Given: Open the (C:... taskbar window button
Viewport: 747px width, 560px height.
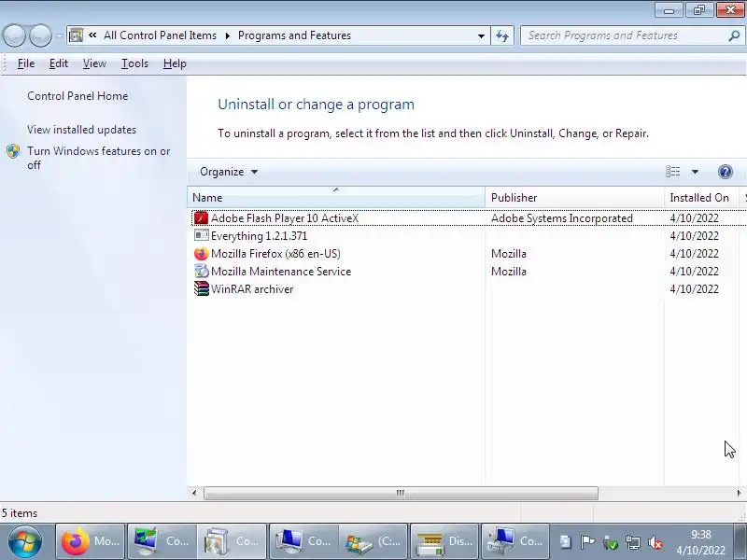Looking at the screenshot, I should click(373, 541).
